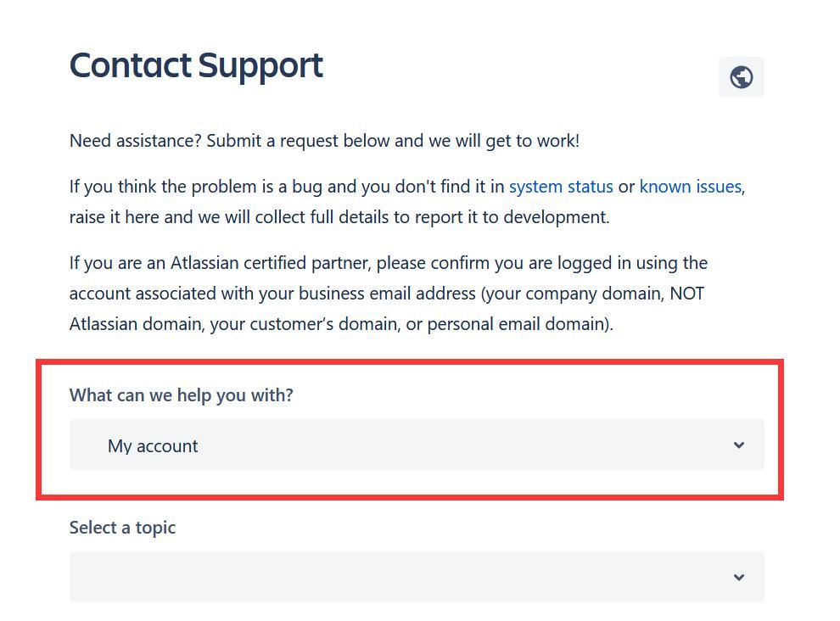Click the Need assistance paragraph text
The height and width of the screenshot is (621, 840).
[x=324, y=141]
